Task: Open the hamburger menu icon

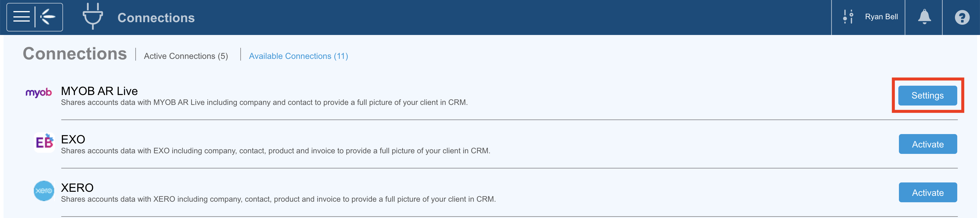Action: (x=21, y=17)
